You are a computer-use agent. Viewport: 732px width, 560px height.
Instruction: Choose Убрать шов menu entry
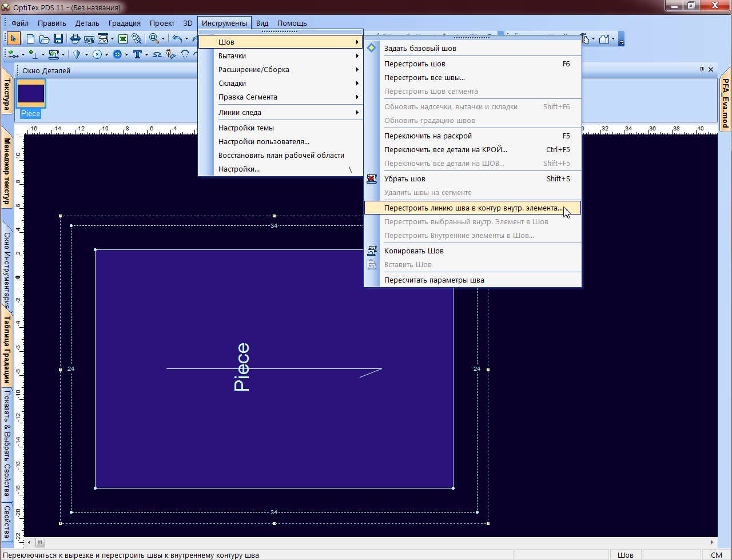405,179
